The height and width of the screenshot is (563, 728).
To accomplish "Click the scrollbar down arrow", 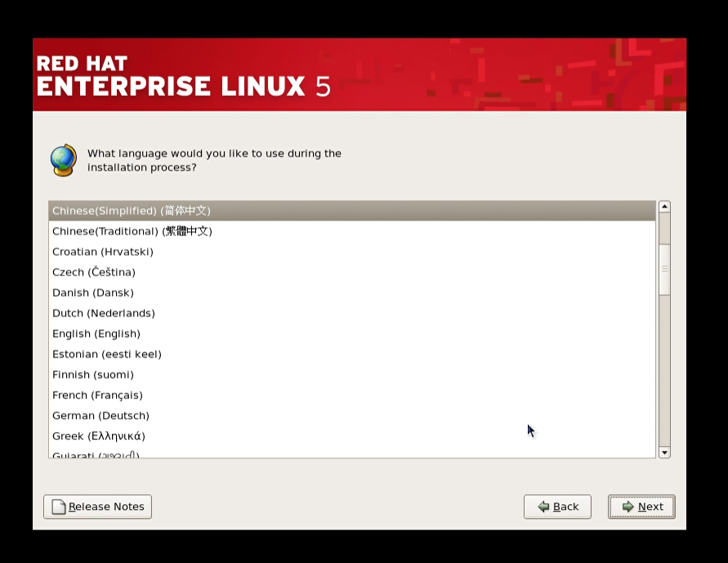I will (x=664, y=452).
